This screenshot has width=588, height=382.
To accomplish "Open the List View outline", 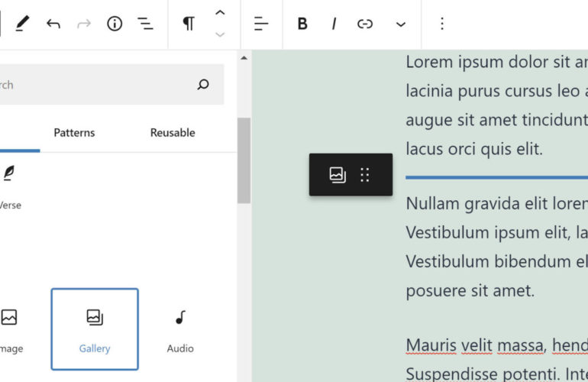I will [145, 24].
